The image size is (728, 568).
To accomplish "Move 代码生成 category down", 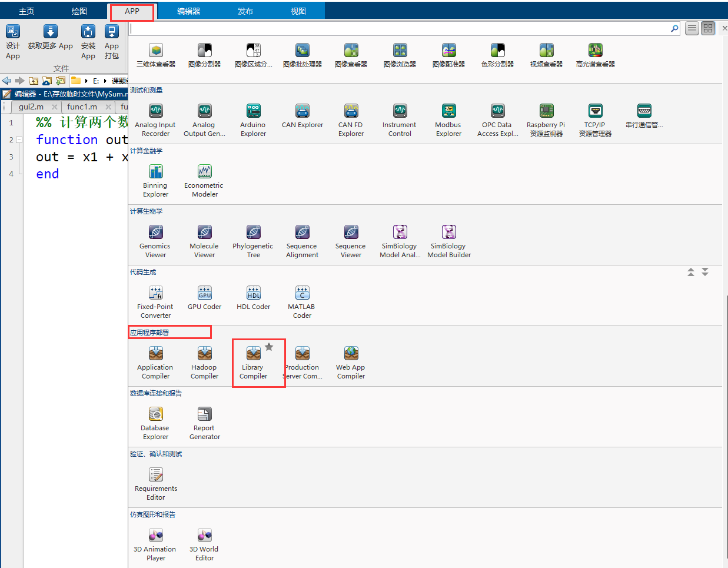I will coord(705,272).
